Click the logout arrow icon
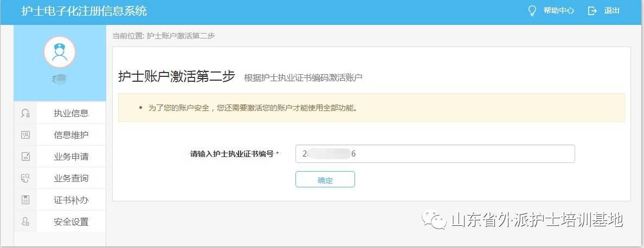 [592, 11]
